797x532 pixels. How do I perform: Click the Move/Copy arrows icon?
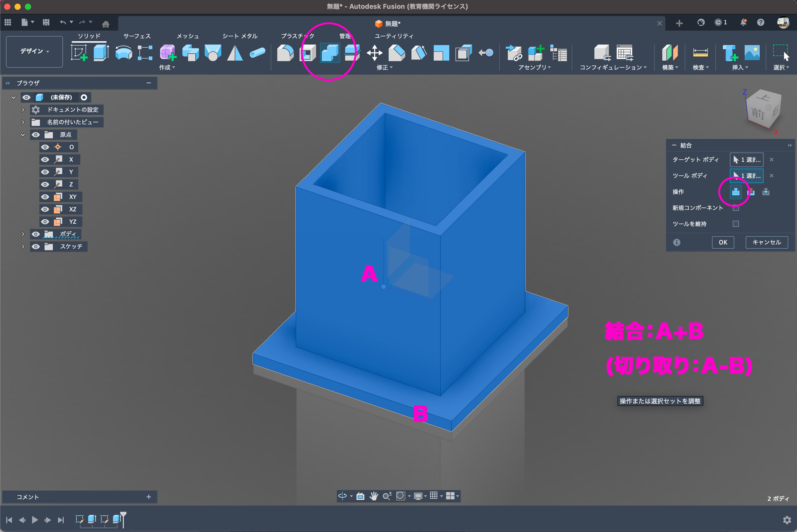[374, 53]
